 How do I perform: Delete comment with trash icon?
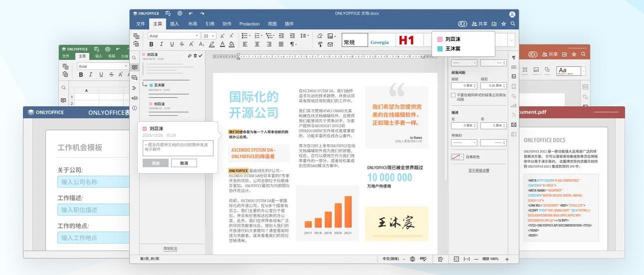click(195, 55)
